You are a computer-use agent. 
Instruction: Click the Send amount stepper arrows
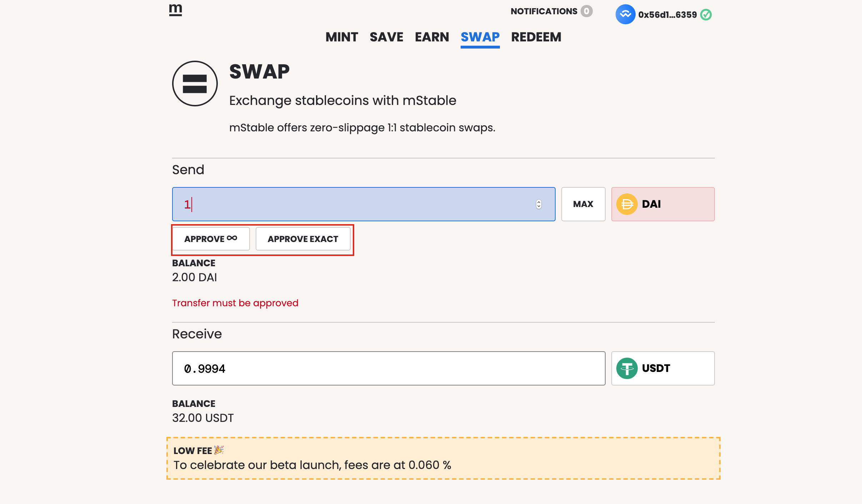(538, 204)
